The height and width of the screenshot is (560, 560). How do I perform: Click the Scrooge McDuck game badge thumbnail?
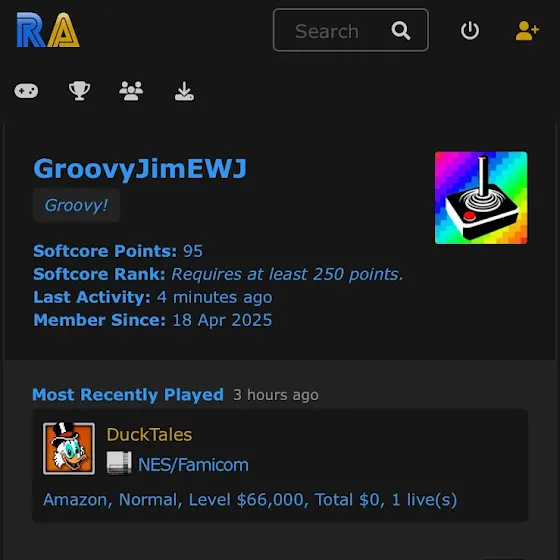(69, 449)
